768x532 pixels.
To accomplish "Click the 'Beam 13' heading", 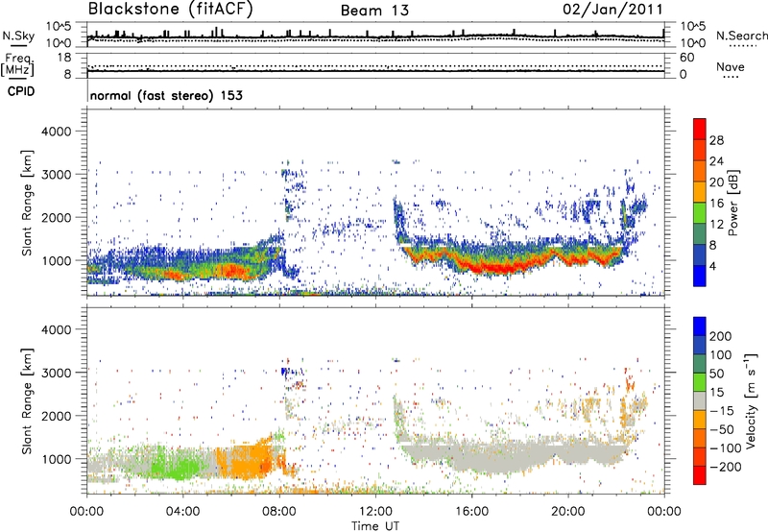I will [x=374, y=11].
